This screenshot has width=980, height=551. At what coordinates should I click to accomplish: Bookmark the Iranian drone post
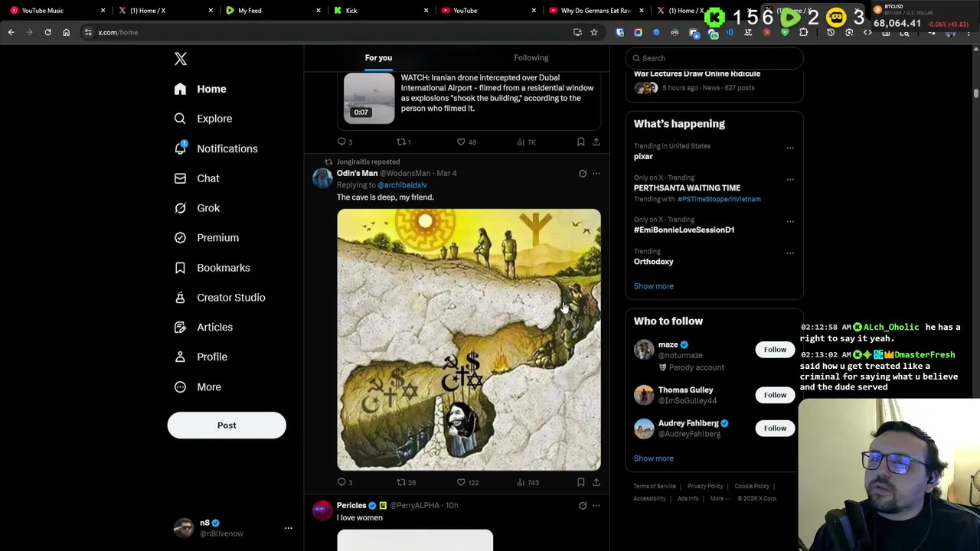pos(580,142)
